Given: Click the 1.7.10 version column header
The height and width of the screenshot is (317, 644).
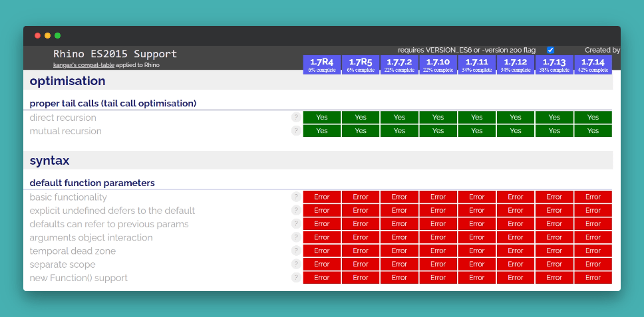Looking at the screenshot, I should tap(438, 64).
